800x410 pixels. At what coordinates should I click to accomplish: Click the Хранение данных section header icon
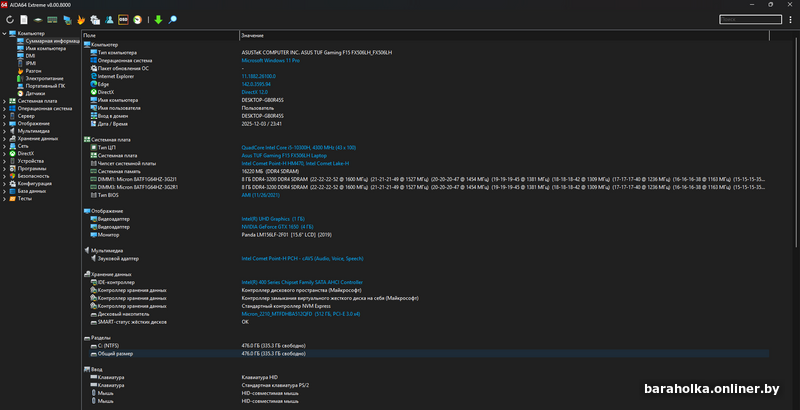tap(87, 274)
